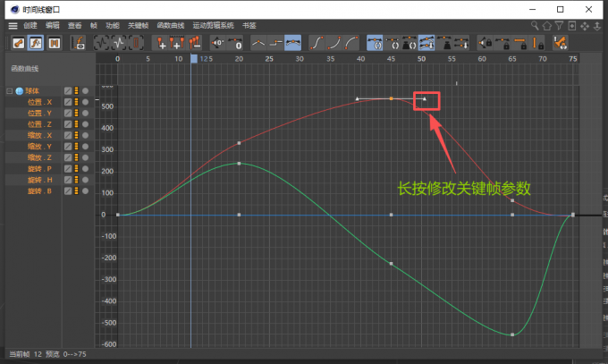Screen dimensions: 608x364
Task: Open the 书签 menu
Action: tap(249, 26)
